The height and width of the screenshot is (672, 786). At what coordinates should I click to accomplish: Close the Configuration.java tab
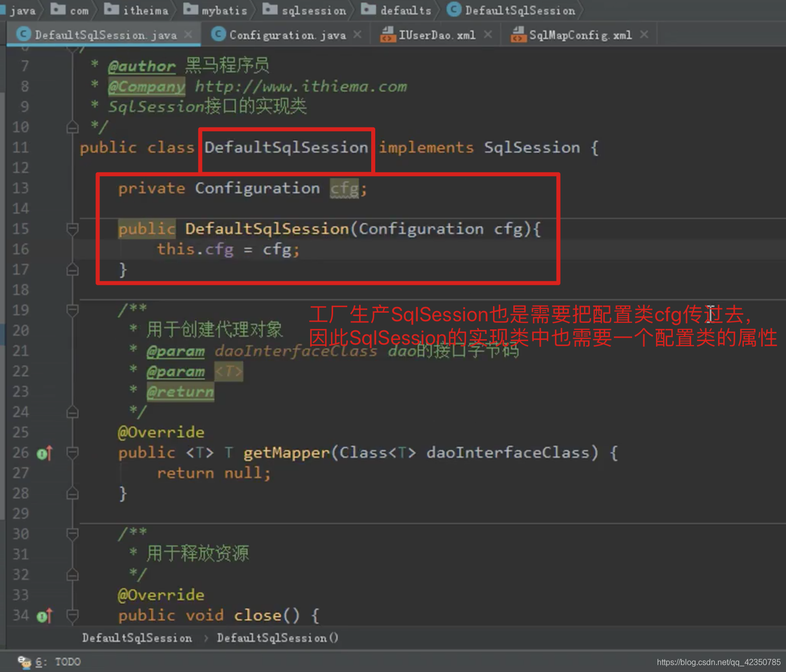pos(357,34)
